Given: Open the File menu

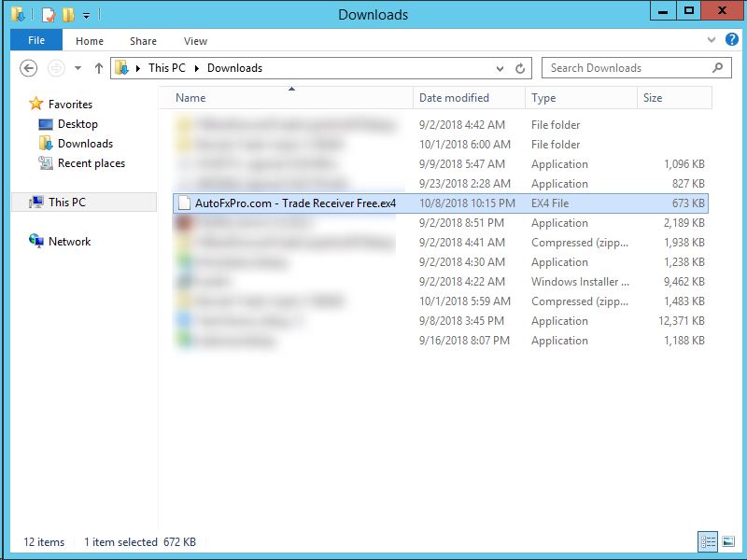Looking at the screenshot, I should 36,41.
